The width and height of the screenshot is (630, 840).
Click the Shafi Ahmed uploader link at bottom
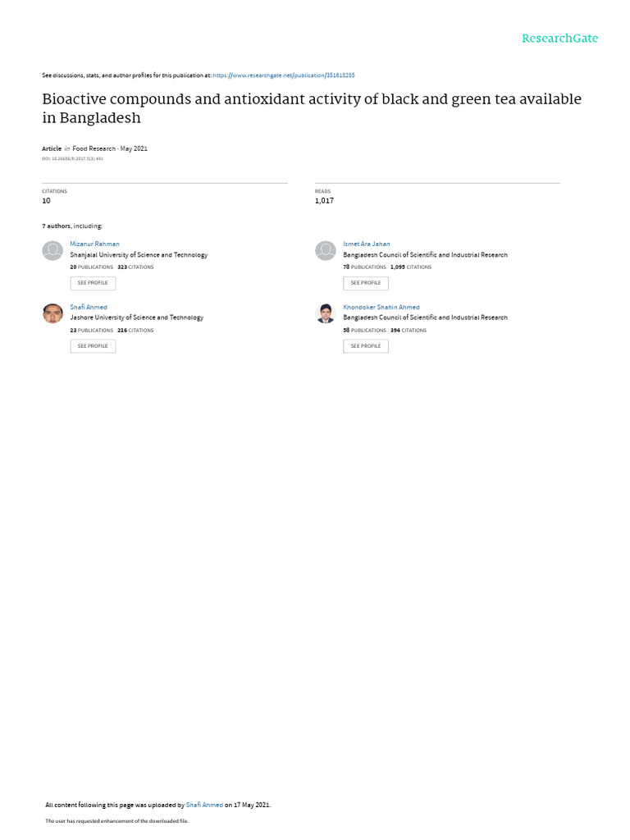tap(204, 805)
